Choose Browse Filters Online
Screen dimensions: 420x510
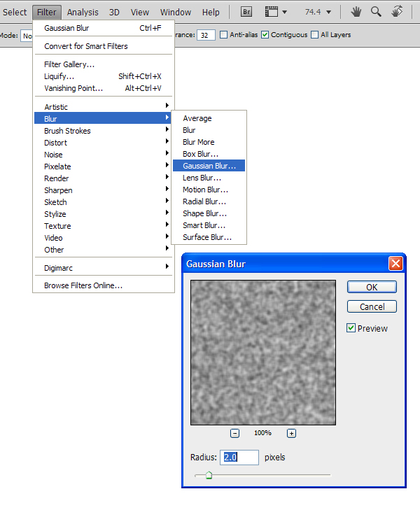coord(104,285)
